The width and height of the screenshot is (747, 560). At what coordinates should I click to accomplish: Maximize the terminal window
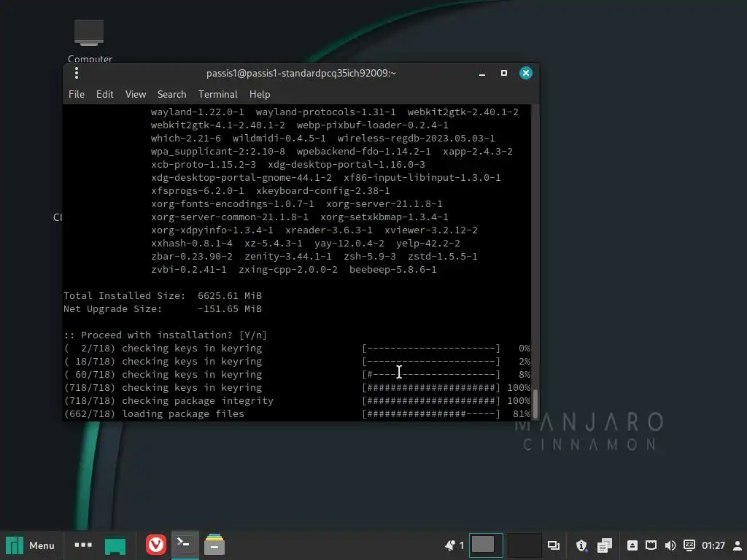coord(503,73)
